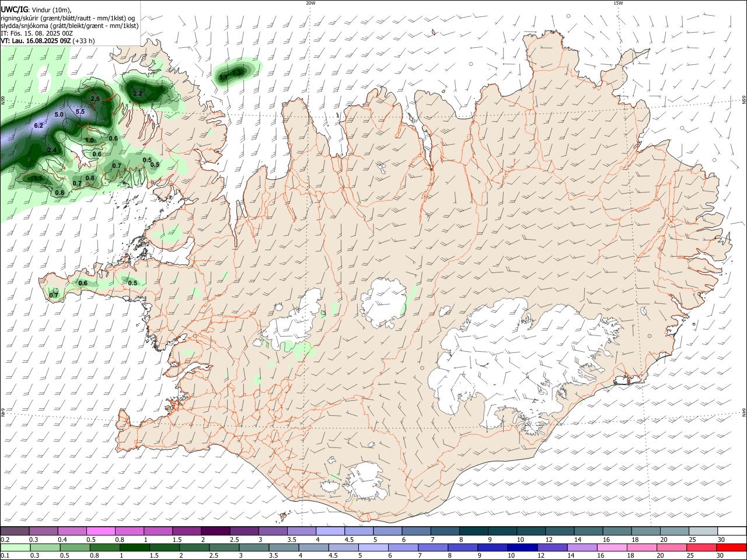
Task: Click the 2.4 precipitation value
Action: (x=52, y=150)
